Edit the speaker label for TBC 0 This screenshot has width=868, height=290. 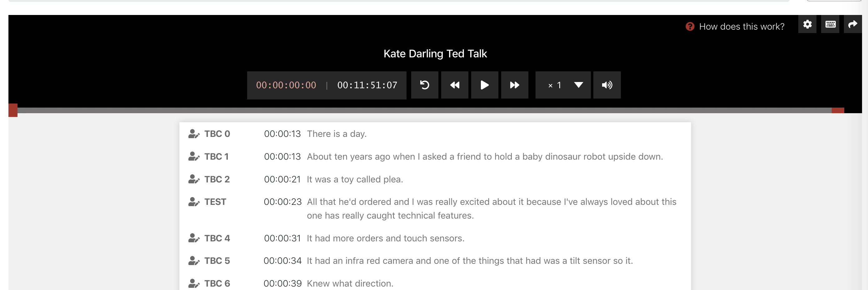tap(193, 133)
